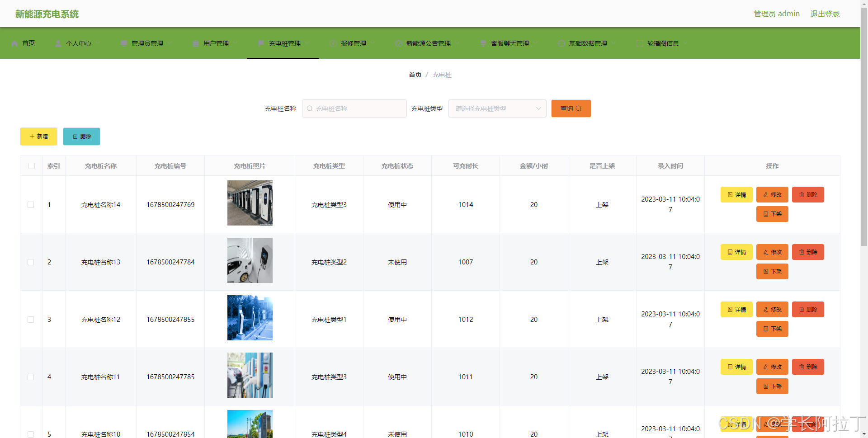Select the 基础数据管理 circular icon
The image size is (868, 438).
[561, 43]
